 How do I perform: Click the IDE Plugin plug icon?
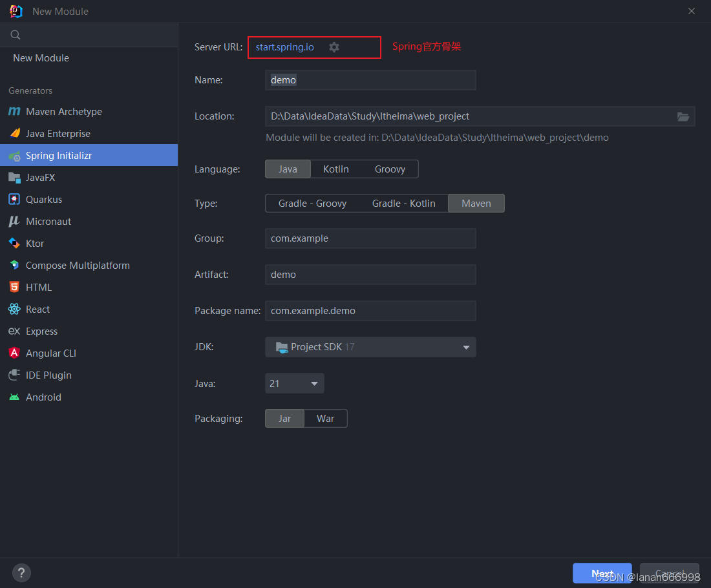(x=14, y=375)
